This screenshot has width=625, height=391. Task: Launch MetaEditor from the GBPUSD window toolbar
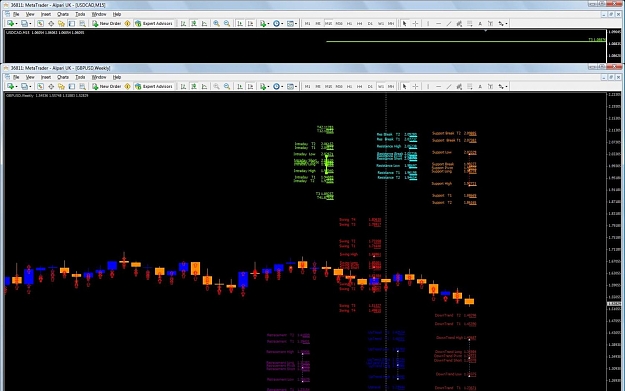(x=128, y=86)
